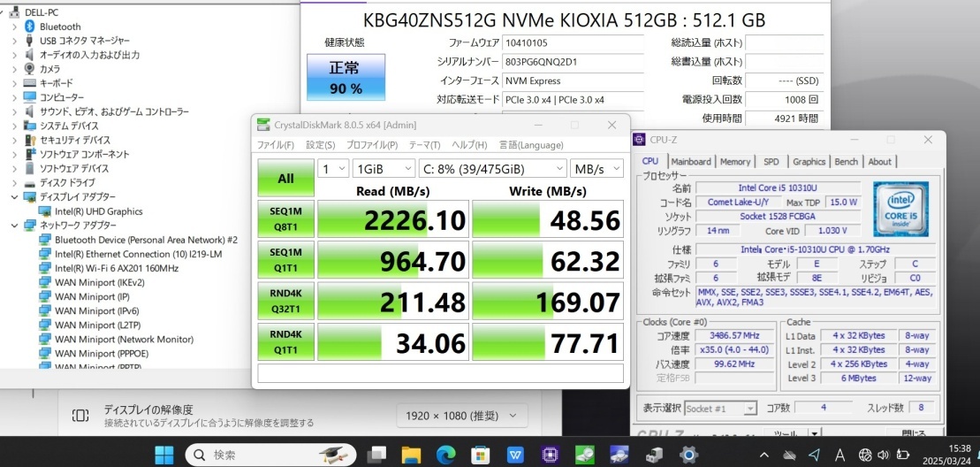Open Task View on the taskbar

pos(376,455)
